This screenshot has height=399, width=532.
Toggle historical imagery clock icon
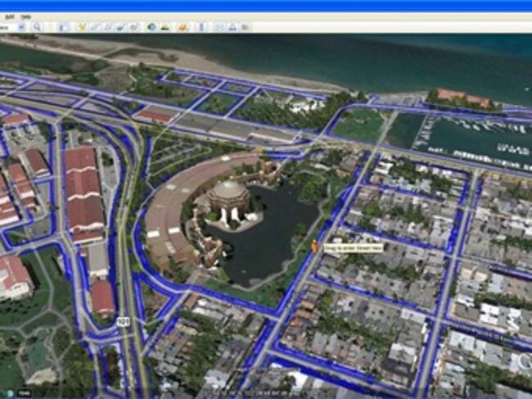click(x=151, y=27)
